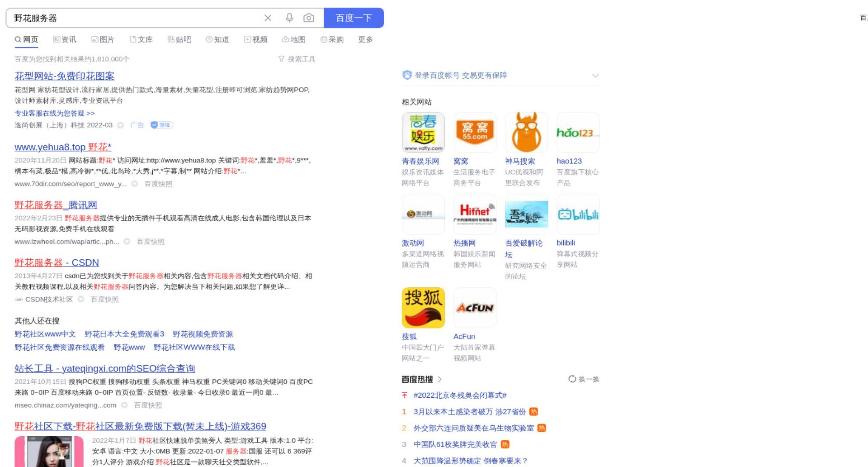The width and height of the screenshot is (868, 467).
Task: Open hot topic #2022北京冬残奥会闭幕式#
Action: tap(460, 396)
